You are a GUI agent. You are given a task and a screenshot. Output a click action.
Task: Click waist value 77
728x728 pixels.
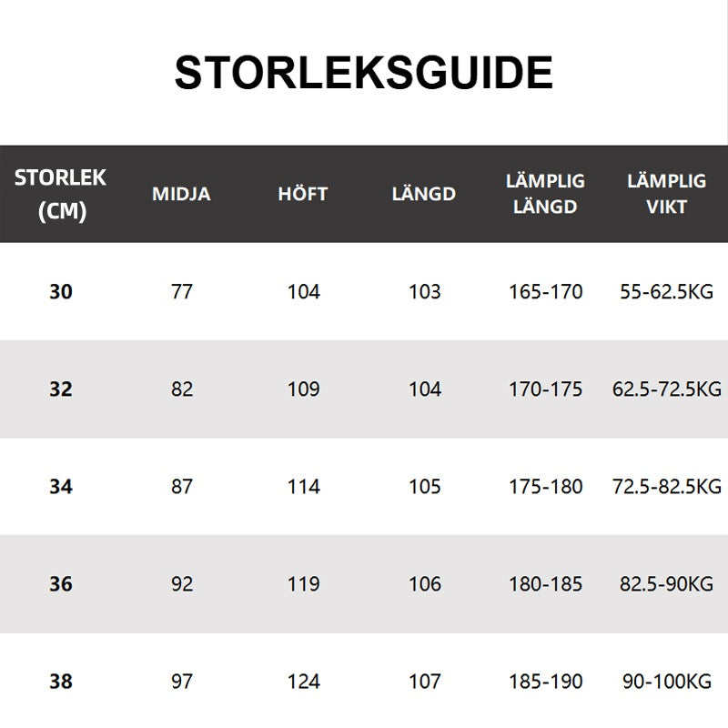click(x=182, y=292)
